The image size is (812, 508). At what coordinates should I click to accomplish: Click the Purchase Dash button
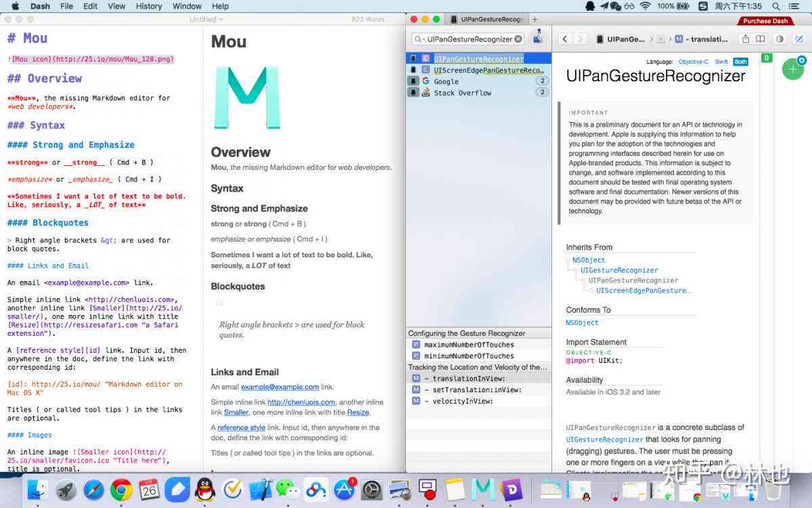coord(765,21)
